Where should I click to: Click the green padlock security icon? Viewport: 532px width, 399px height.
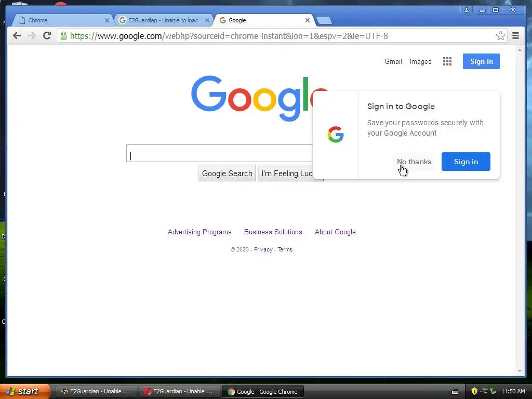point(63,36)
